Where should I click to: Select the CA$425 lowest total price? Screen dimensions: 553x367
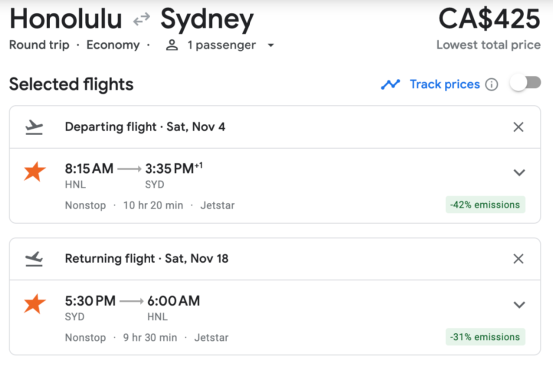489,19
